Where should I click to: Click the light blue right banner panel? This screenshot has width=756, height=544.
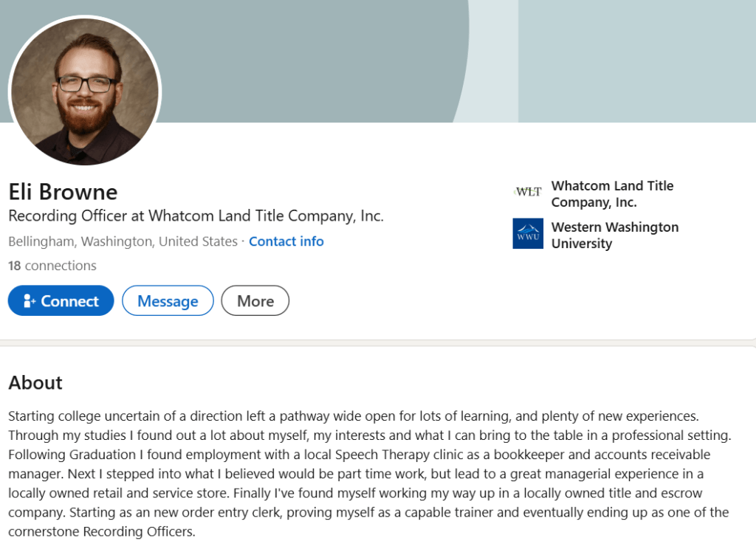(636, 59)
